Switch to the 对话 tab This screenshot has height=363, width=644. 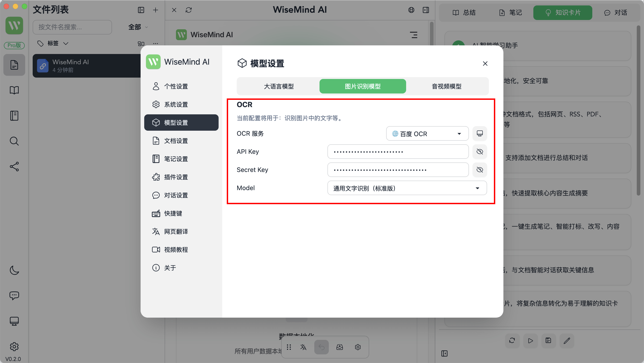point(616,12)
